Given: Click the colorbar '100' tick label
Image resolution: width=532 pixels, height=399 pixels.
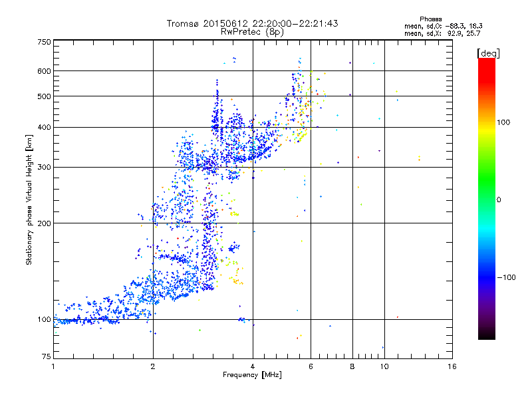Looking at the screenshot, I should 503,122.
